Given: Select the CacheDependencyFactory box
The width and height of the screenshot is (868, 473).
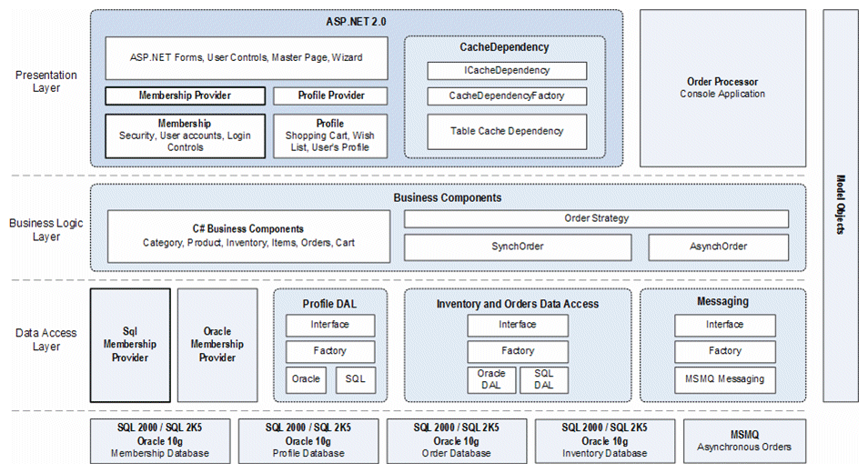Looking at the screenshot, I should [507, 96].
